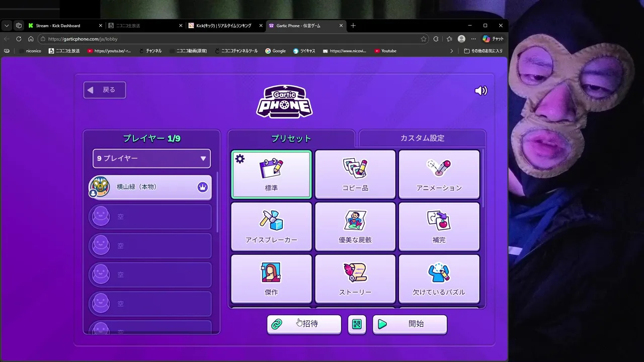The width and height of the screenshot is (644, 362).
Task: Click the 戻る back button
Action: tap(105, 90)
